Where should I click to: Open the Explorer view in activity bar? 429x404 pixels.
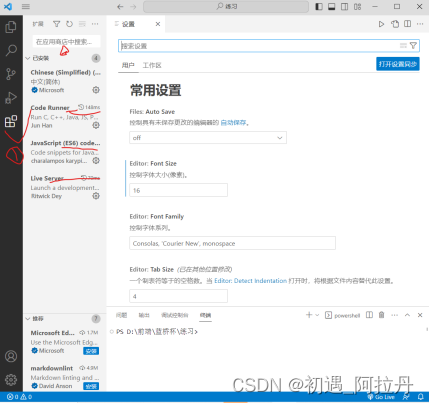11,27
